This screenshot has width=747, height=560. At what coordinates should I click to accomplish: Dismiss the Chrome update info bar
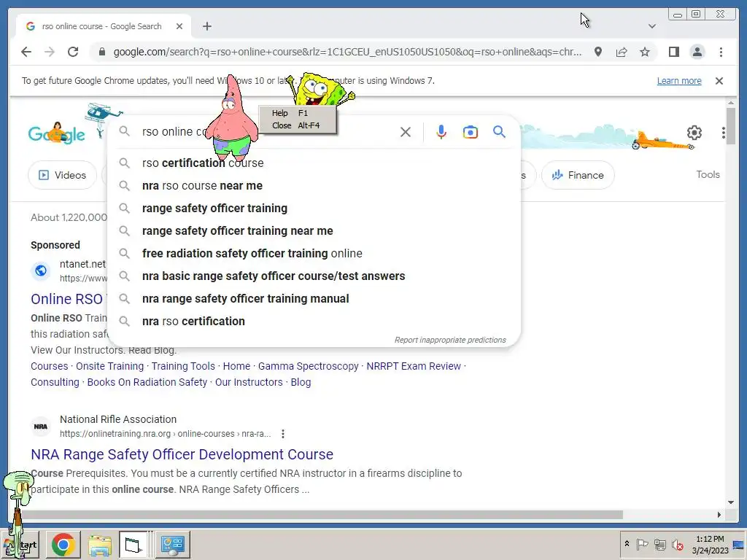[x=719, y=81]
